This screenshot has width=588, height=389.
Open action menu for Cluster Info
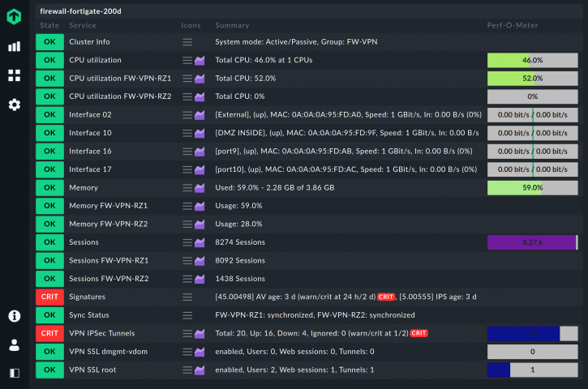coord(187,41)
